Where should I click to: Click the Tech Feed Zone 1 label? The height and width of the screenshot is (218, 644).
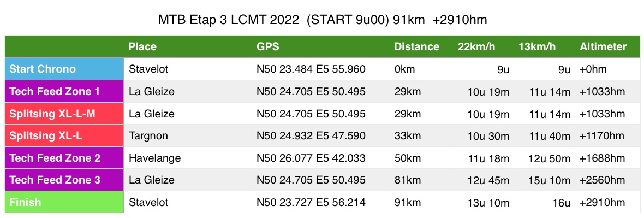click(64, 91)
